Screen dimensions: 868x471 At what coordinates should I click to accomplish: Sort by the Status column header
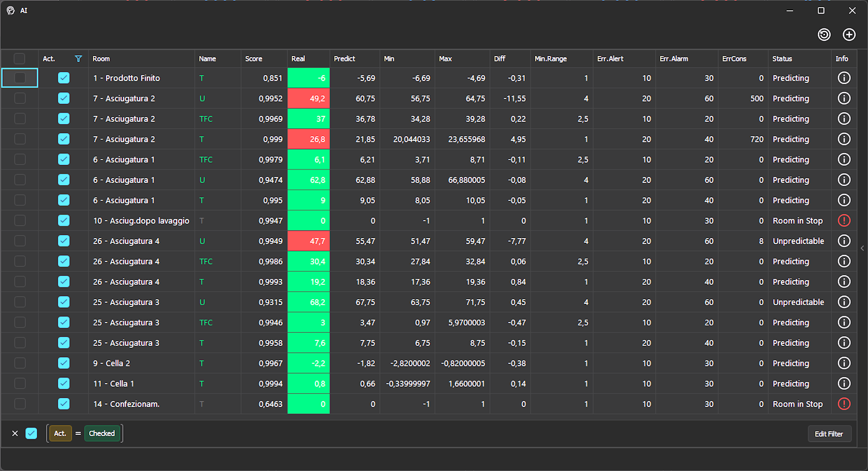coord(782,59)
